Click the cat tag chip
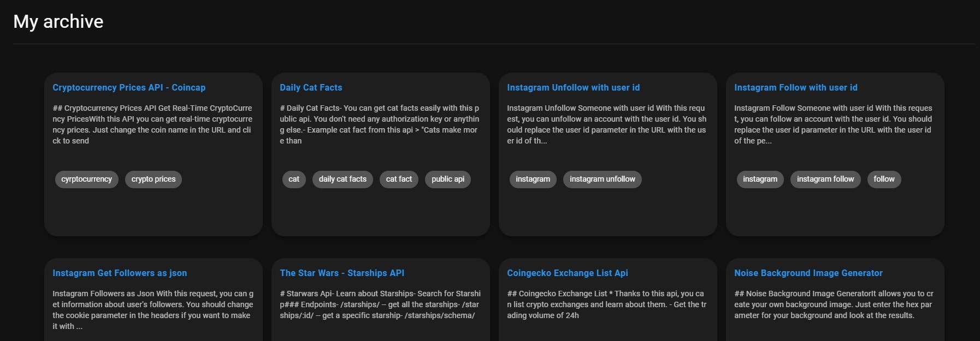 pos(294,179)
